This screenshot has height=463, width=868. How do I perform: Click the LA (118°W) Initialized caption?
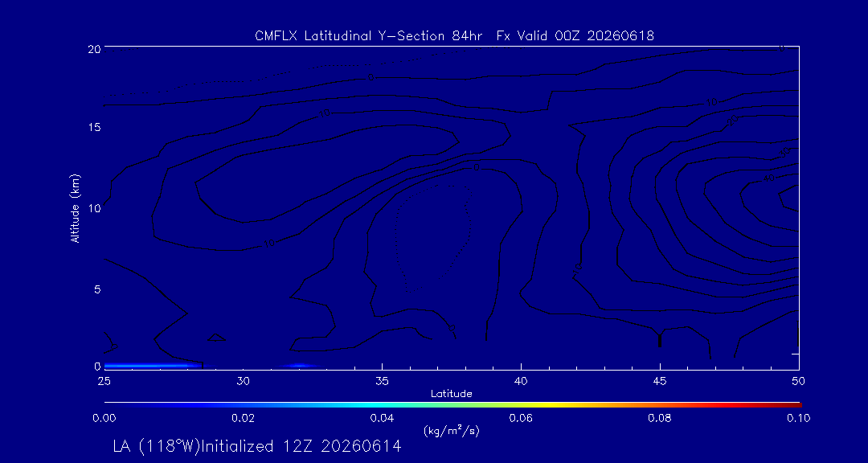click(x=257, y=446)
